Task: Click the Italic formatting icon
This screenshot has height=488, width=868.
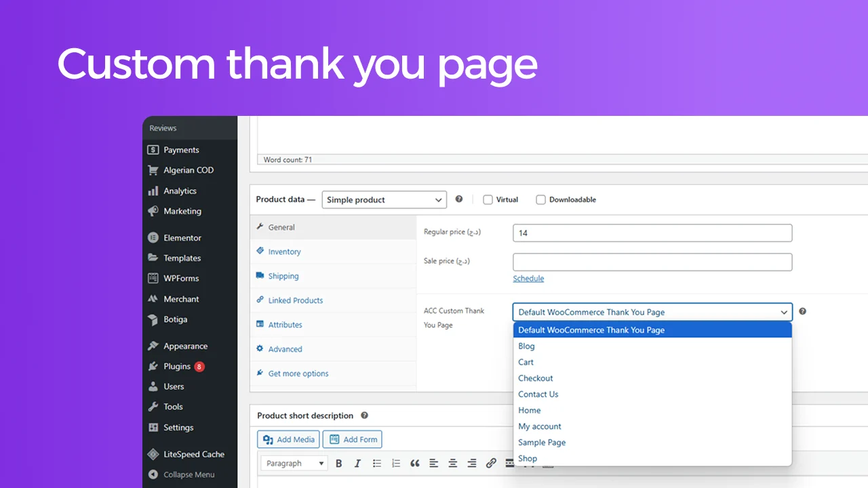Action: (357, 464)
